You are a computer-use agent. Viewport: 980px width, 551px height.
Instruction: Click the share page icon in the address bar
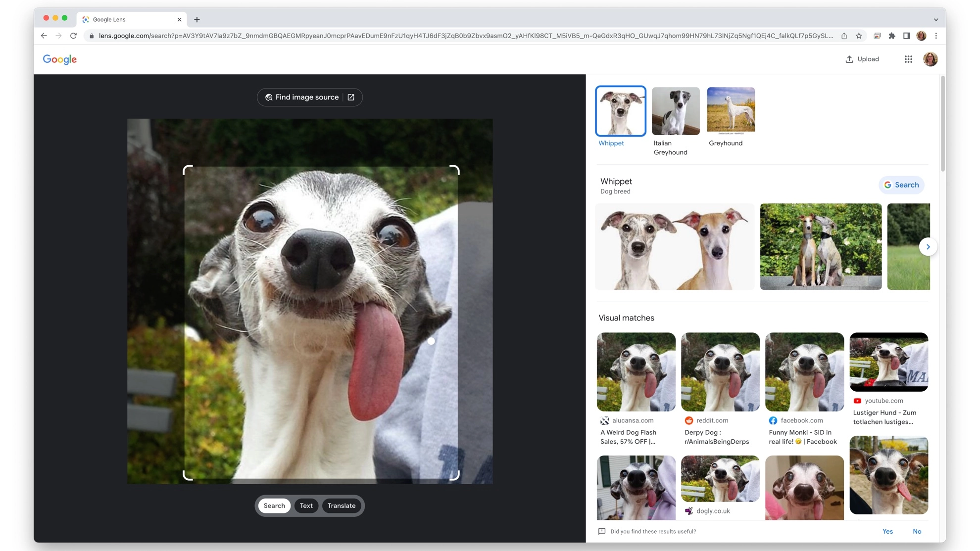(844, 36)
